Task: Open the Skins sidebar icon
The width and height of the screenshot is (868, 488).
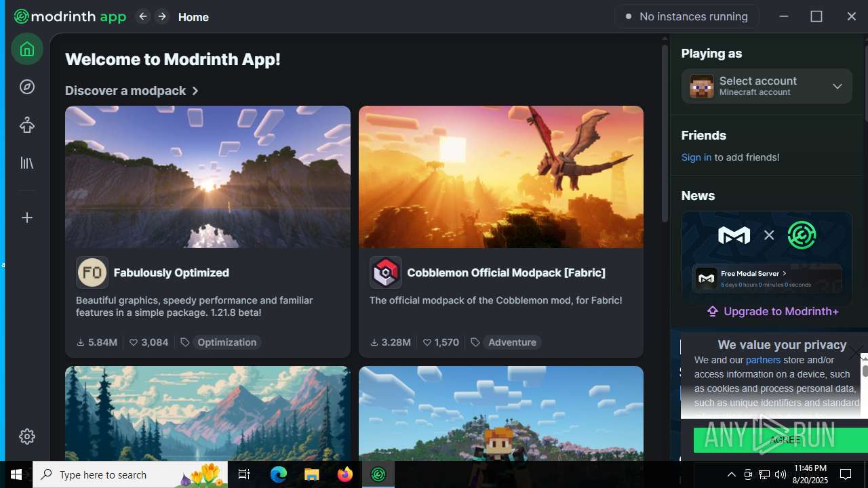Action: tap(27, 125)
